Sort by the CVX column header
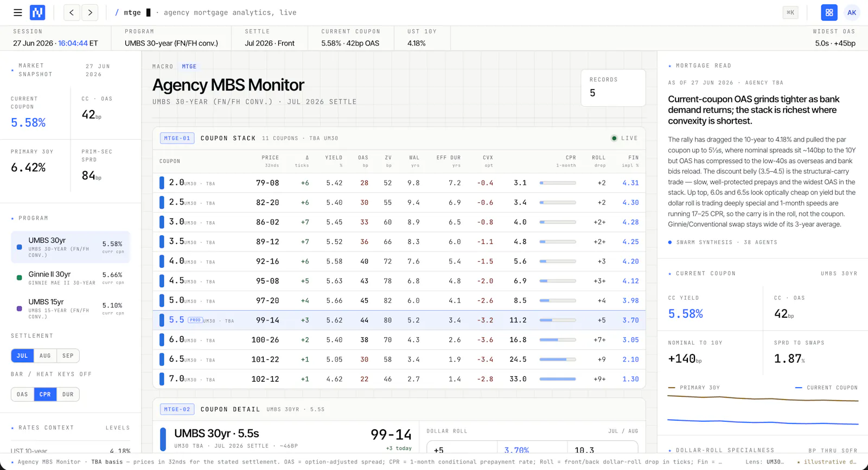 point(488,160)
